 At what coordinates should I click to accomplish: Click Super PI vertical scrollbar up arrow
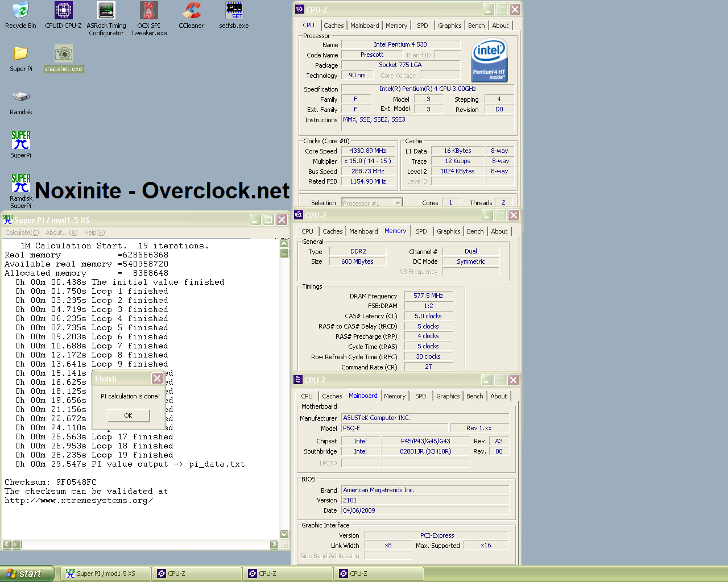(284, 243)
